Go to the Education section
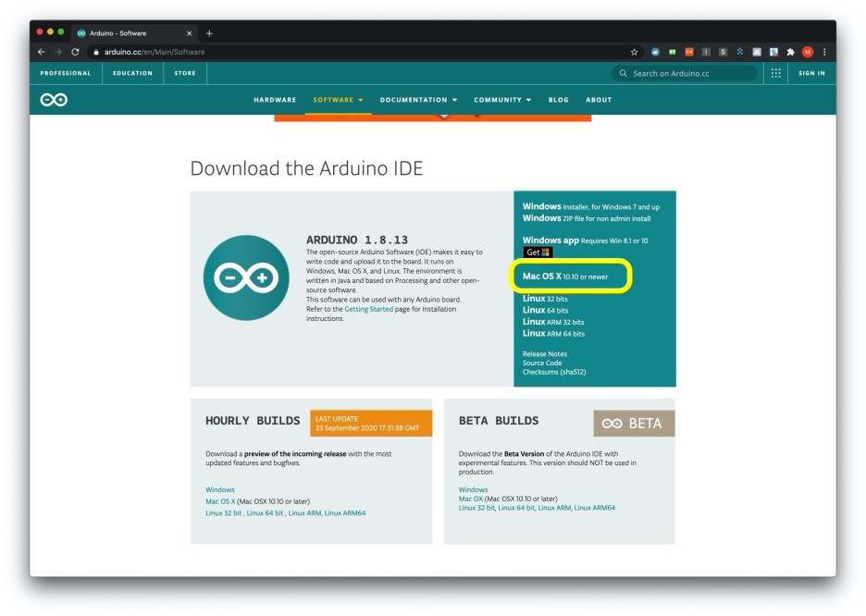 132,73
